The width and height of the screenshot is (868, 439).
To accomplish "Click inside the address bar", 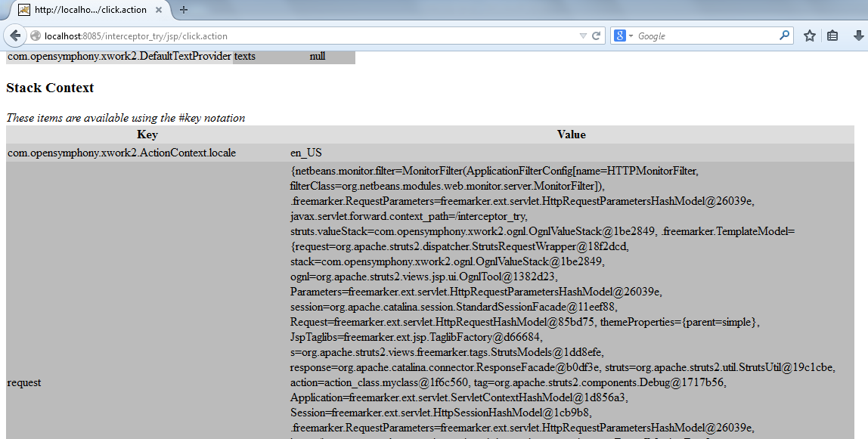I will pos(227,35).
